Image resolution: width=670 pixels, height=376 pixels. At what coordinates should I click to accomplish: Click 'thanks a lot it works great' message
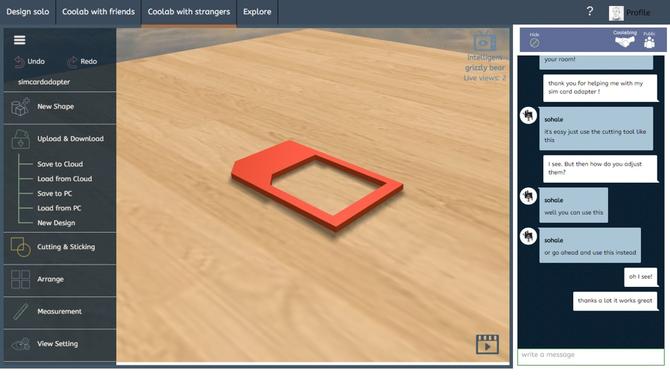pos(615,301)
